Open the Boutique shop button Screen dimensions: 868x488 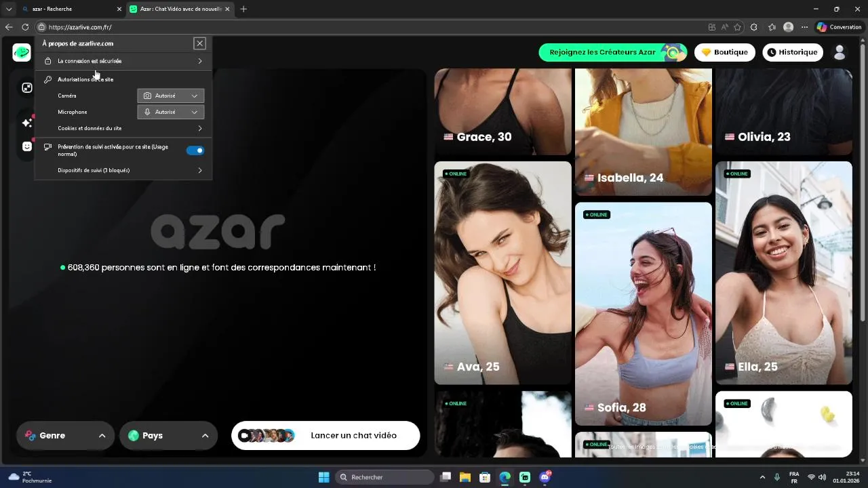724,52
